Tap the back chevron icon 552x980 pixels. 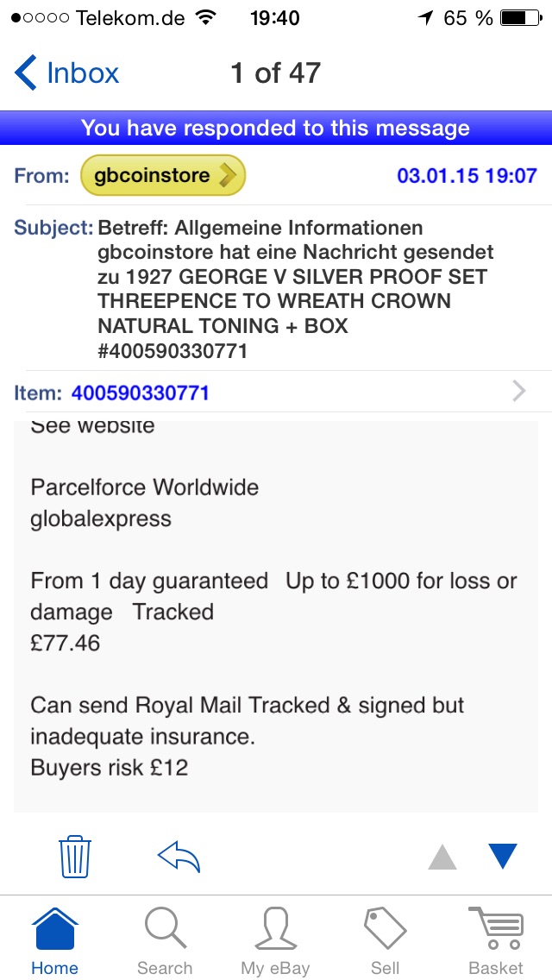pos(26,73)
